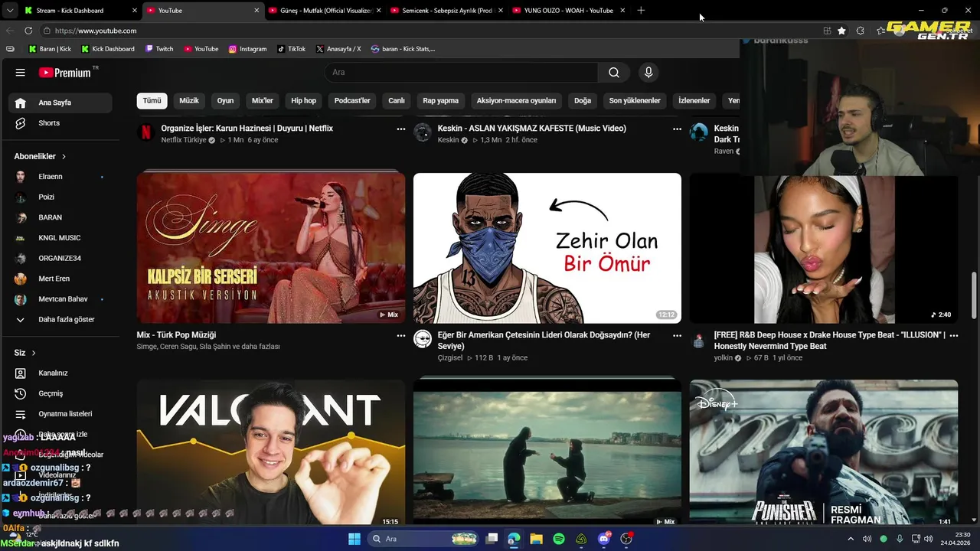Image resolution: width=980 pixels, height=551 pixels.
Task: Reload the page with refresh icon
Action: tap(28, 31)
